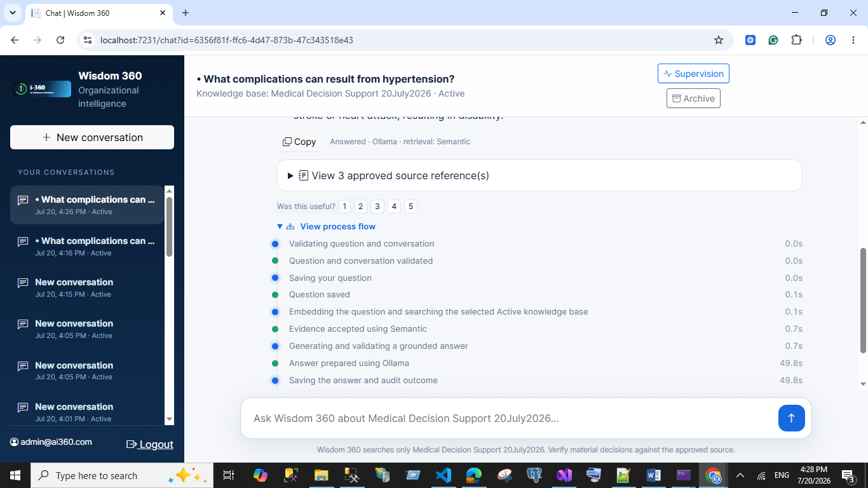This screenshot has height=488, width=868.
Task: Open the blue gear extension icon
Action: [750, 40]
